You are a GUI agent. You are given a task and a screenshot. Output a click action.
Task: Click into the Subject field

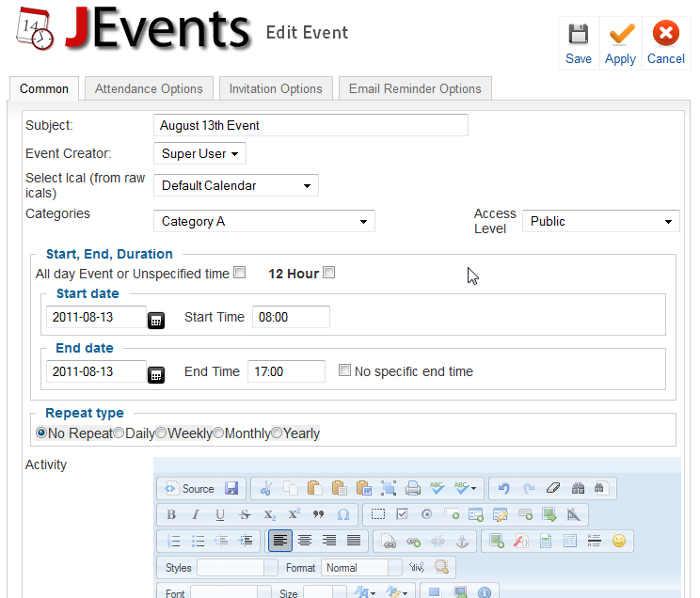click(310, 125)
